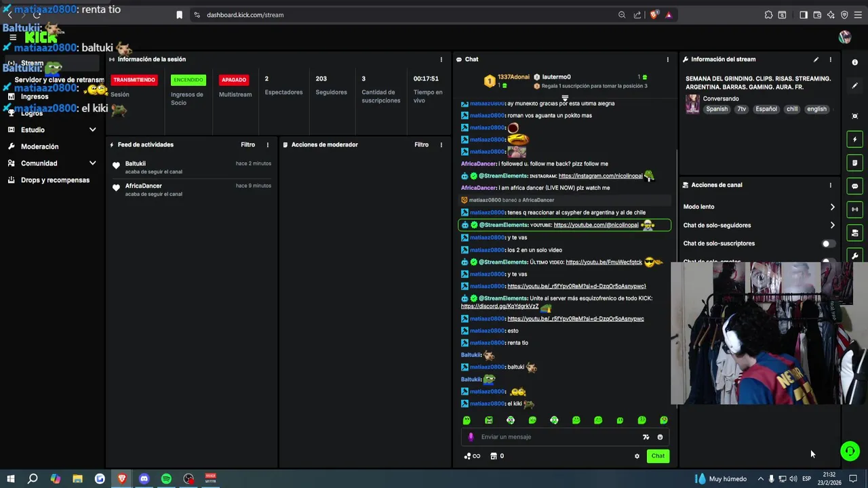Screen dimensions: 868x488
Task: Expand the Estudio sidebar section
Action: [x=92, y=129]
